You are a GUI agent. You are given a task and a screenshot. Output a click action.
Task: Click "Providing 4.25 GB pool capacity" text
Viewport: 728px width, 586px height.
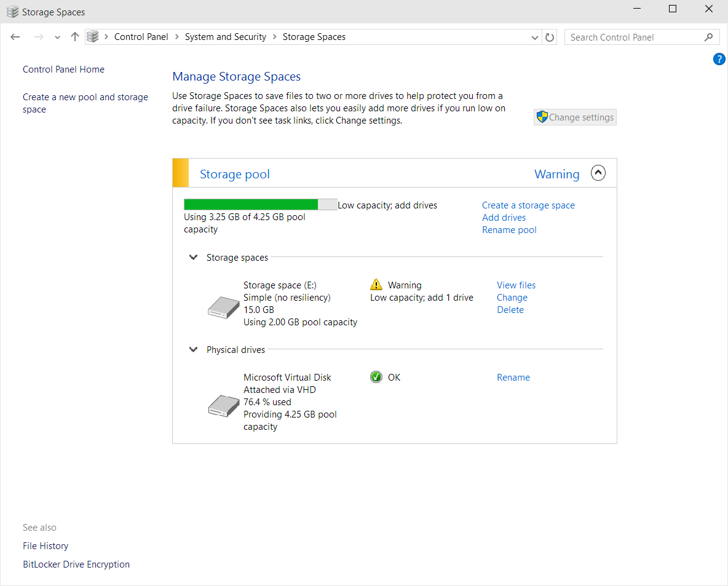click(290, 420)
